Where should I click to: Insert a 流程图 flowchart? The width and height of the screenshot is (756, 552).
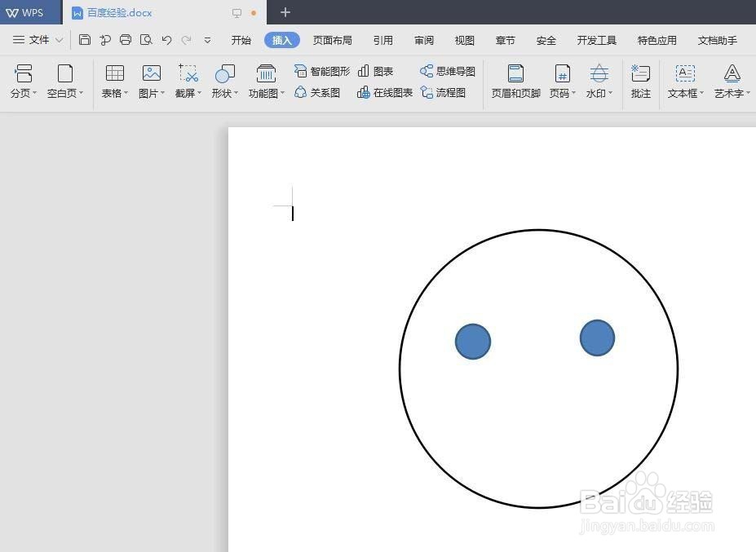[x=444, y=93]
